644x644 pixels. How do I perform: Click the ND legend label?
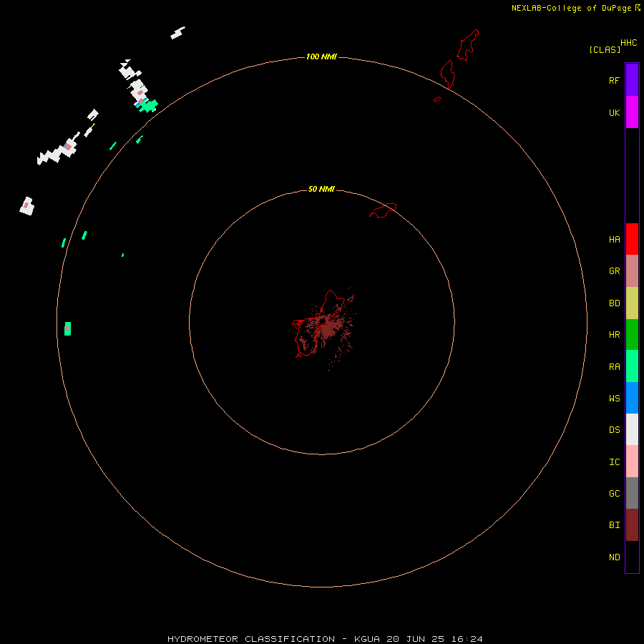[614, 557]
